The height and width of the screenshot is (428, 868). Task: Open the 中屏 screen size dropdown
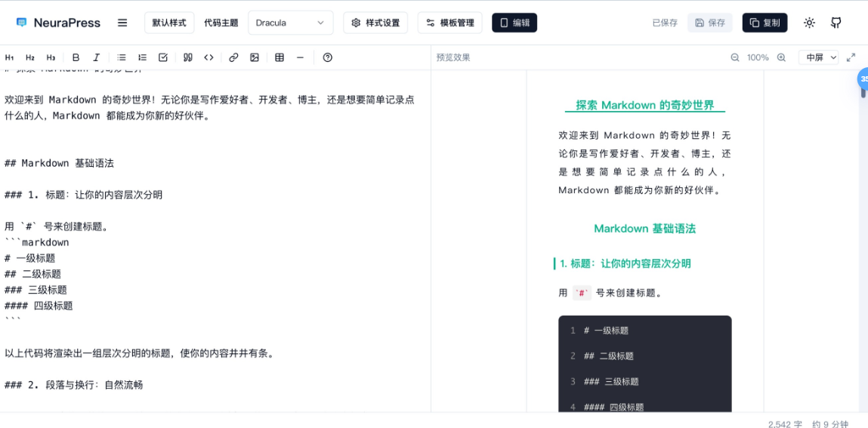point(818,57)
